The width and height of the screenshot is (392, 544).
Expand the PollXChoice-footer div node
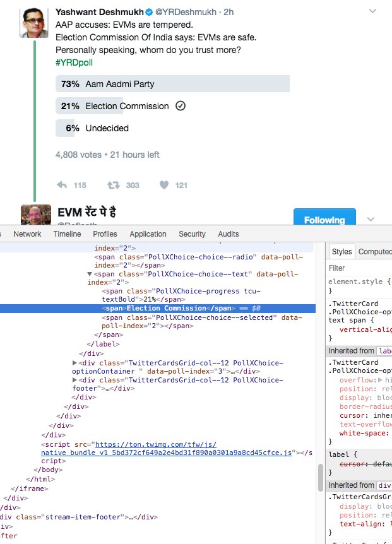(74, 380)
